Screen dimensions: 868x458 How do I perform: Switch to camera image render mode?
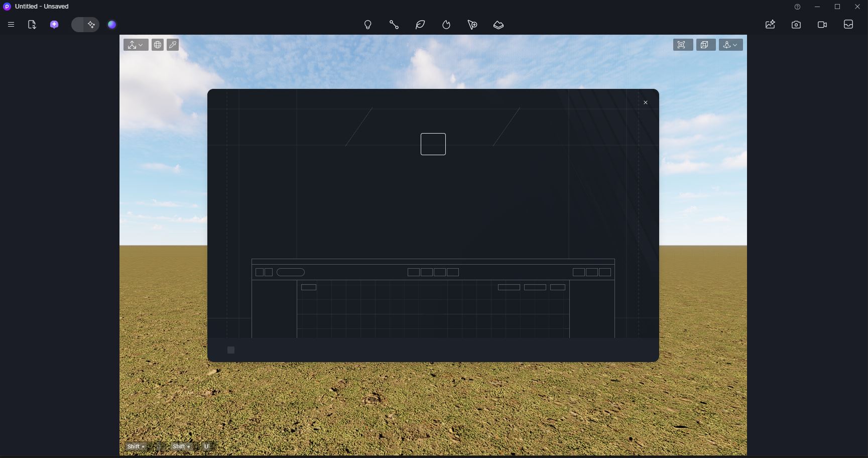[796, 25]
